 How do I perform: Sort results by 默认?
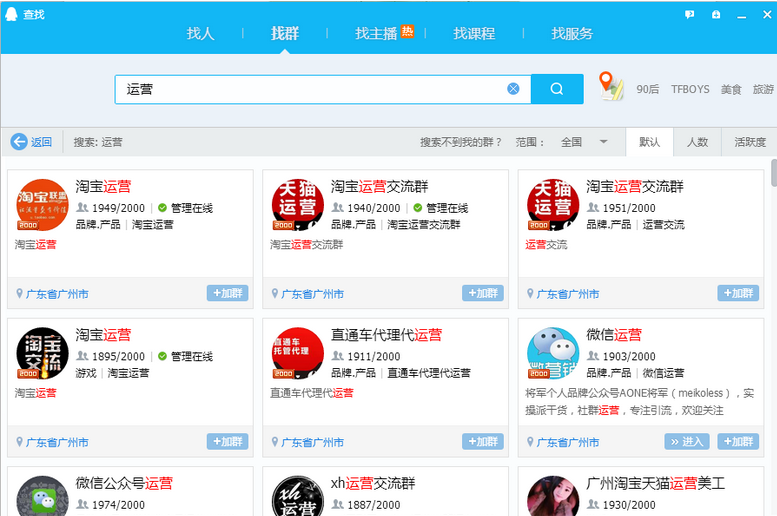click(650, 142)
